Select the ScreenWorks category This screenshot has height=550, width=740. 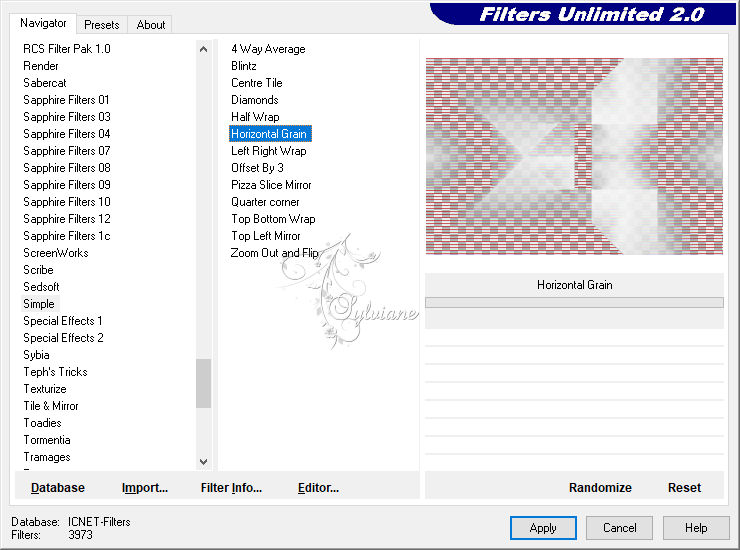click(56, 253)
